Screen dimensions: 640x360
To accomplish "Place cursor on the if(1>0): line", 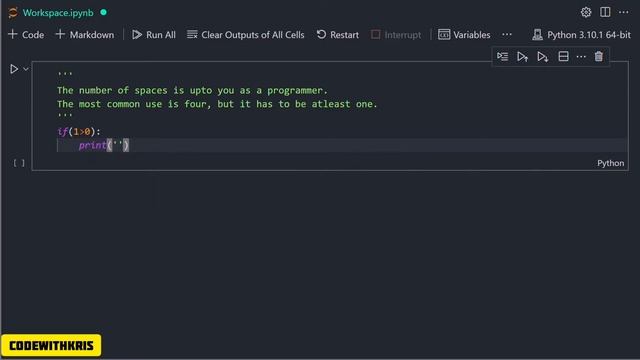I will pos(79,131).
